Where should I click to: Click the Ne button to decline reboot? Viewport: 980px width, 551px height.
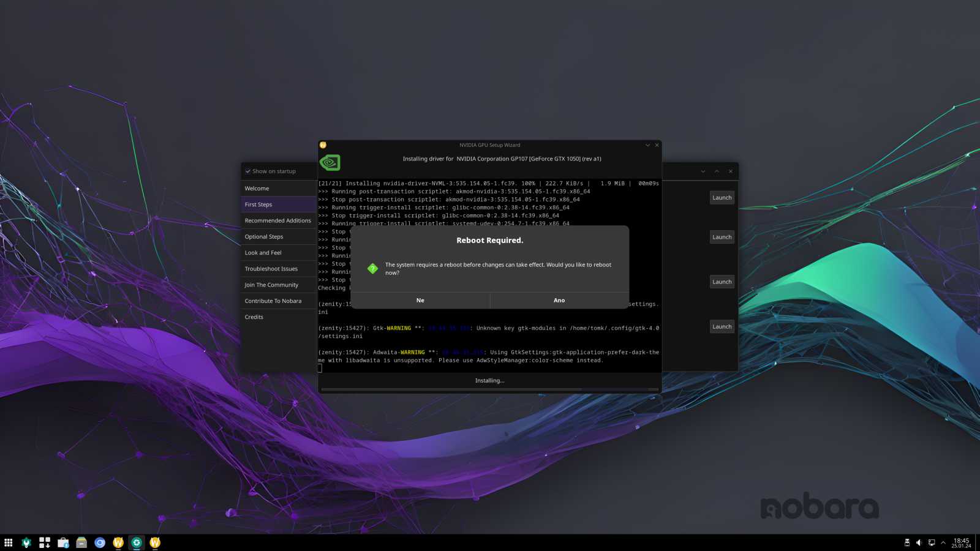[420, 301]
